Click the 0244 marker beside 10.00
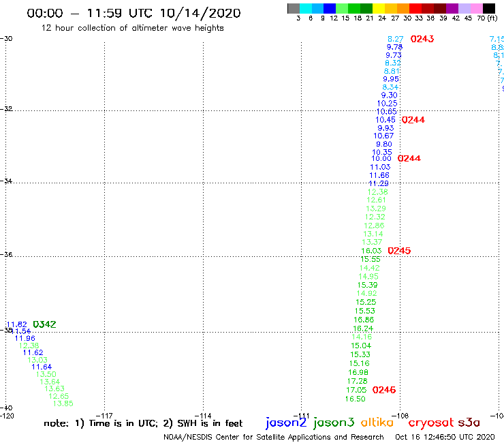Viewport: 504px width, 443px height. [x=409, y=158]
